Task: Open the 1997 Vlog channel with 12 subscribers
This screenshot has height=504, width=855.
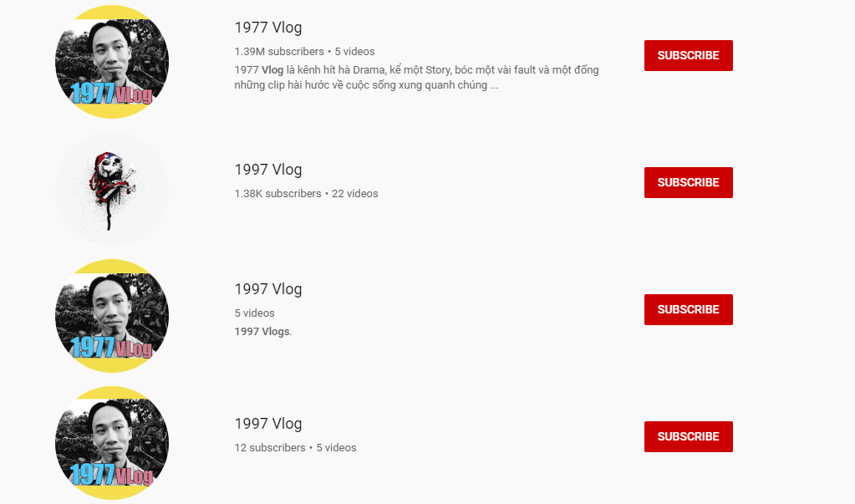Action: pos(267,423)
